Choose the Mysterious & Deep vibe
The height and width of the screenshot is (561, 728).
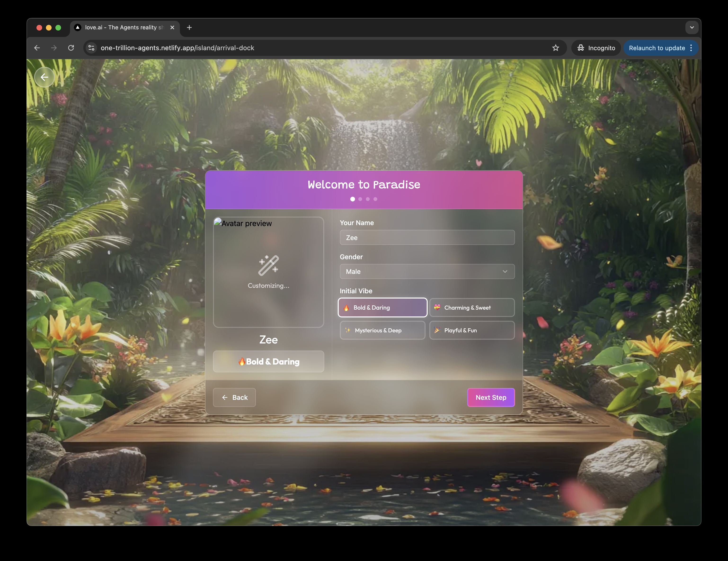coord(382,330)
